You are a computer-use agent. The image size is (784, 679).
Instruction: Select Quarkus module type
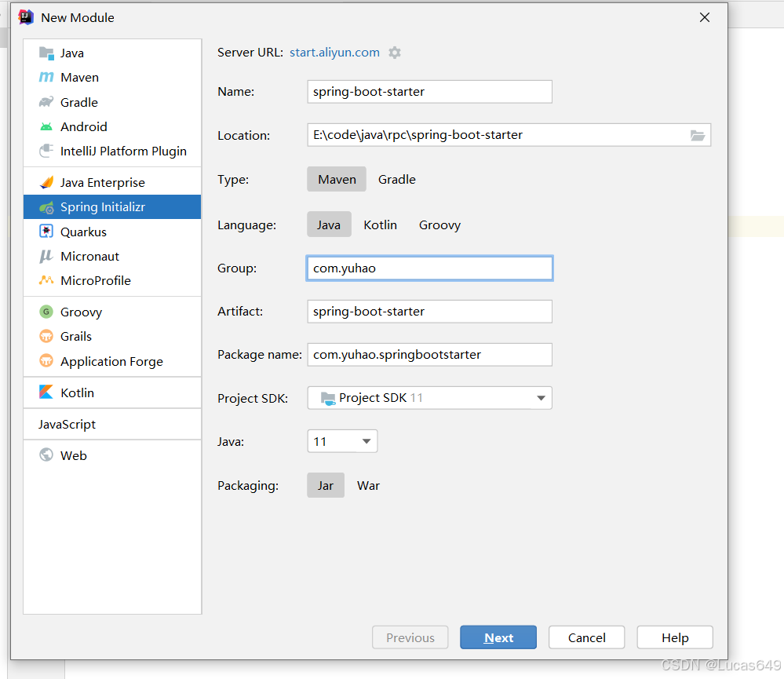click(112, 232)
